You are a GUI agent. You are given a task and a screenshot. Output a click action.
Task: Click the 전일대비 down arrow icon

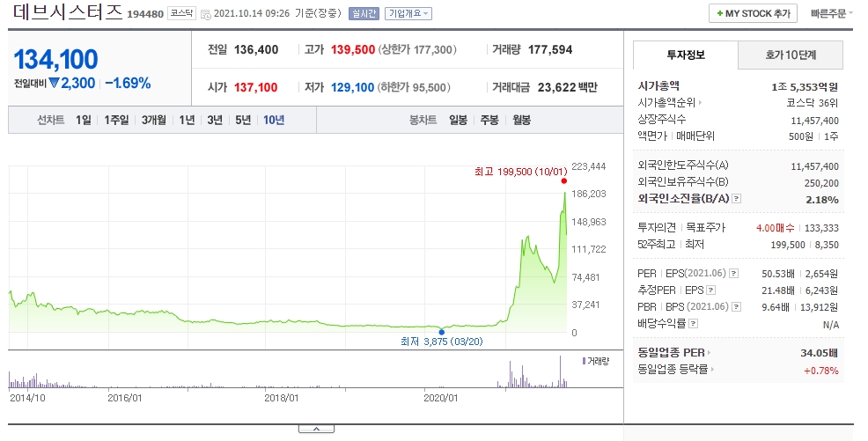click(x=54, y=83)
